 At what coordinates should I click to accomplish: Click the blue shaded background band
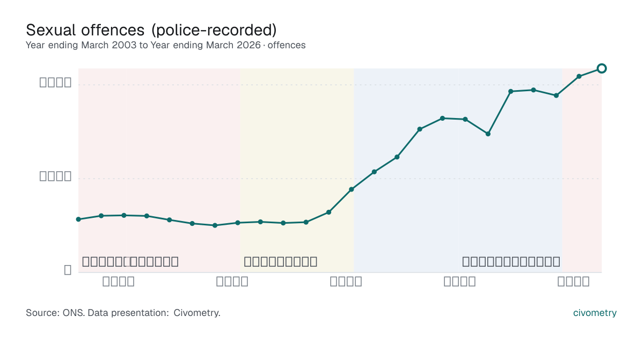coord(458,170)
